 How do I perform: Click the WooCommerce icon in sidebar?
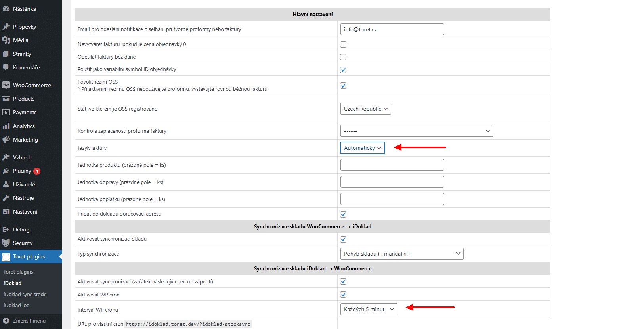point(6,85)
